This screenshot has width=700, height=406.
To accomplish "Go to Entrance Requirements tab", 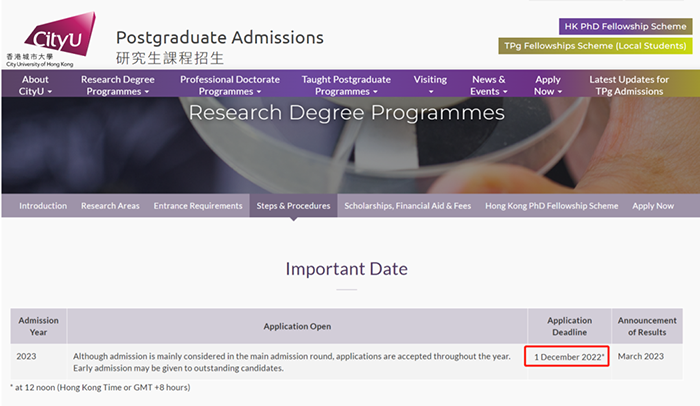I will (198, 206).
